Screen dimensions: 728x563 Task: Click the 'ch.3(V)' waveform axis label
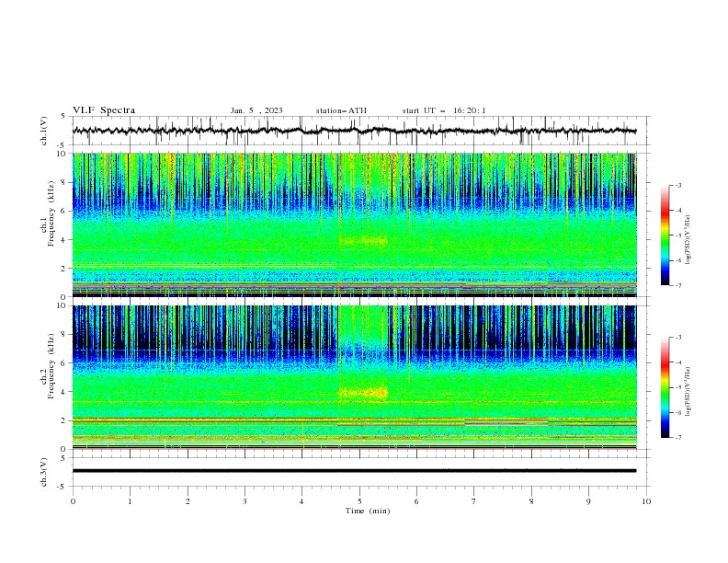click(x=44, y=472)
